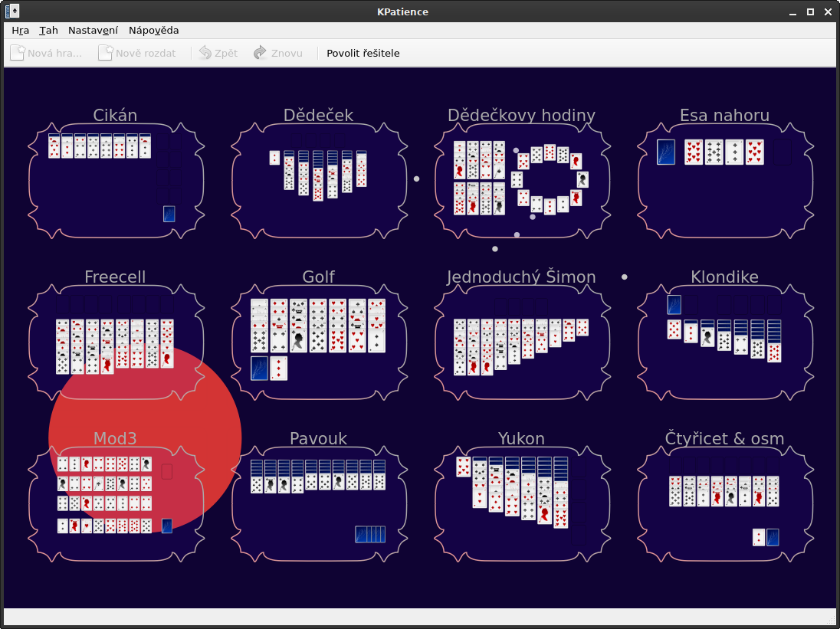Select the Pavouk game preview
This screenshot has width=840, height=629.
point(319,504)
